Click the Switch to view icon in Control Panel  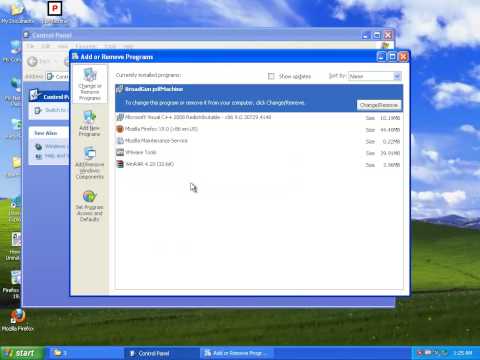(38, 110)
